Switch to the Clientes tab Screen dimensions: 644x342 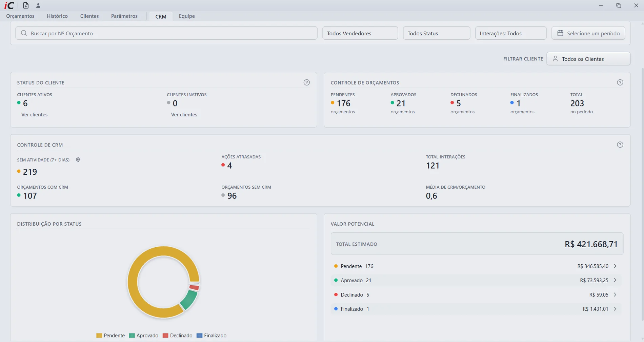(x=89, y=16)
